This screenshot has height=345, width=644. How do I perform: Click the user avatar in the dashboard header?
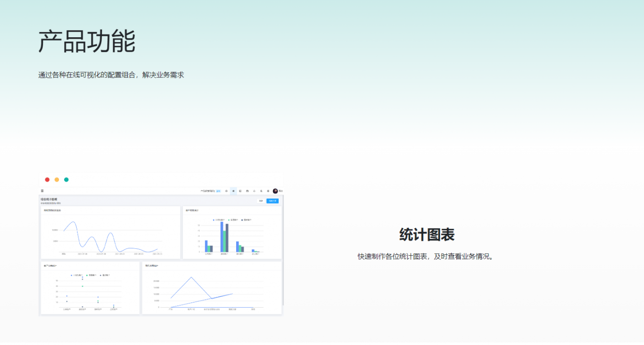click(x=275, y=191)
